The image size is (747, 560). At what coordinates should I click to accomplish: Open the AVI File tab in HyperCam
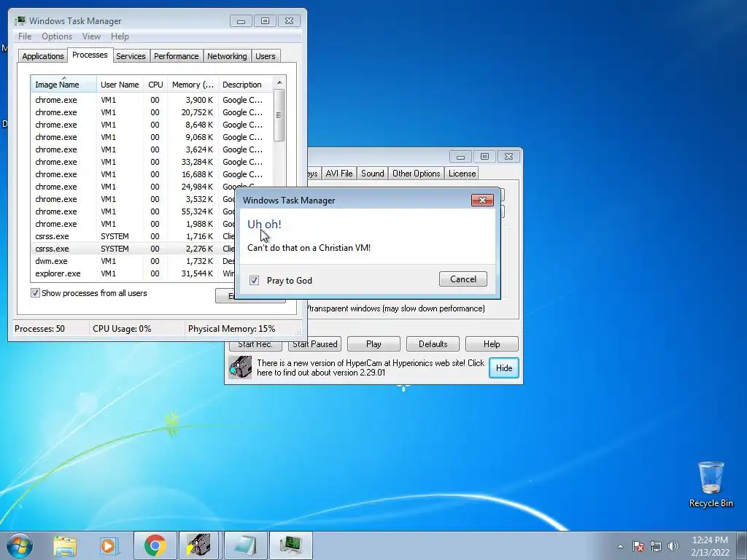pyautogui.click(x=339, y=174)
